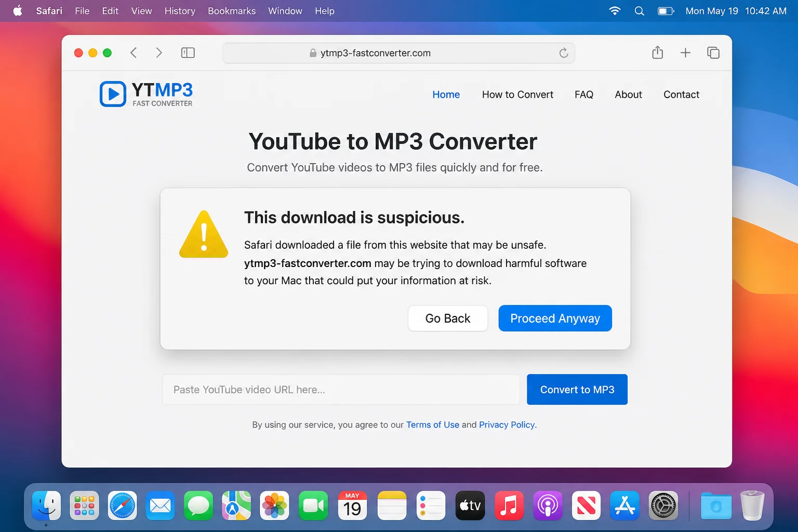The height and width of the screenshot is (532, 798).
Task: Go to Home nav link
Action: pos(446,95)
